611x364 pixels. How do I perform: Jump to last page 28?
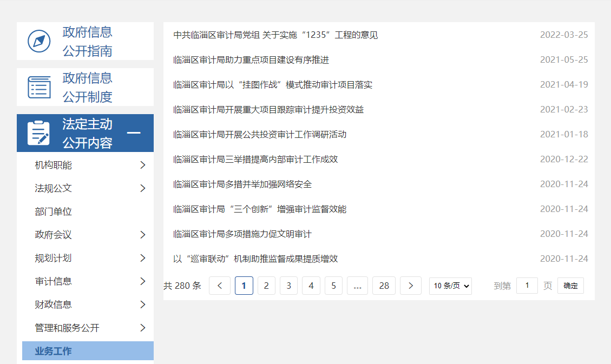(x=384, y=286)
